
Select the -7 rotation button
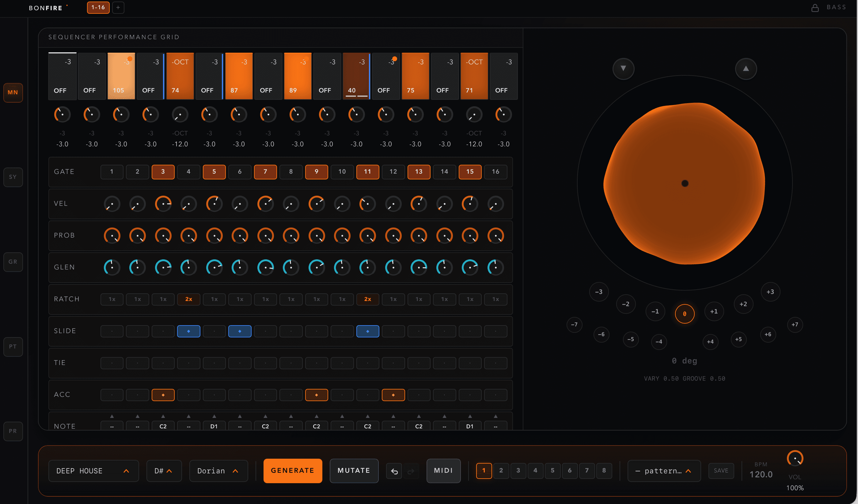coord(574,324)
